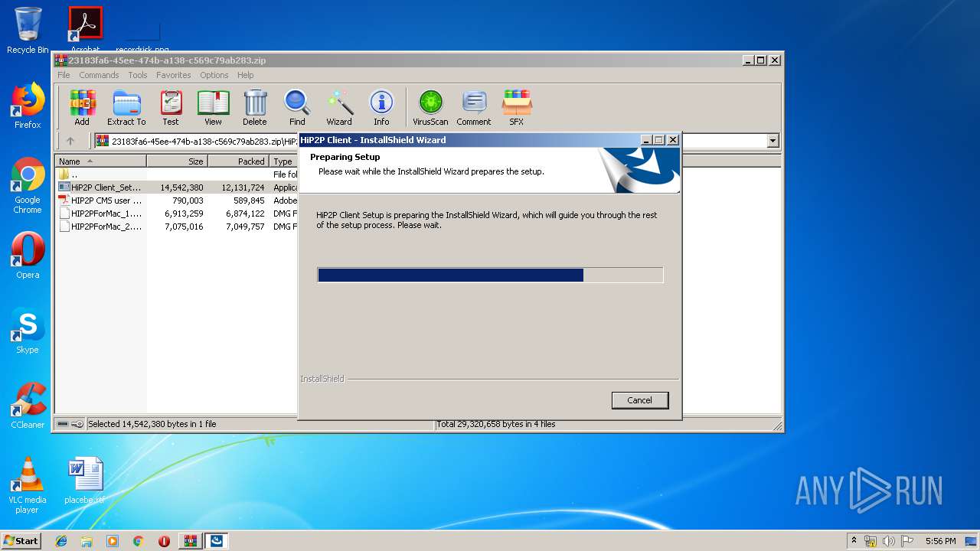The width and height of the screenshot is (980, 551).
Task: Click the Add toolbar icon in WinRAR
Action: click(x=82, y=107)
